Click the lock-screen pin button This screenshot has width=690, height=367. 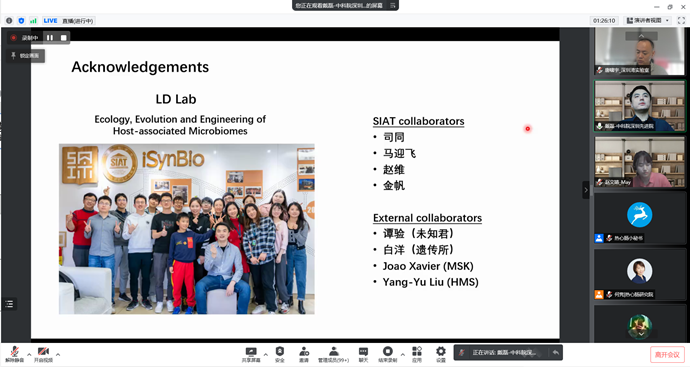[26, 55]
